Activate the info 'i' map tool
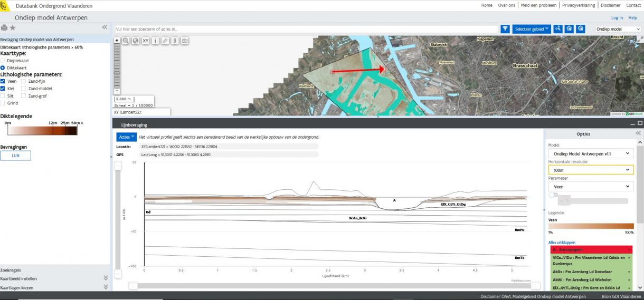The height and width of the screenshot is (300, 644). 155,41
